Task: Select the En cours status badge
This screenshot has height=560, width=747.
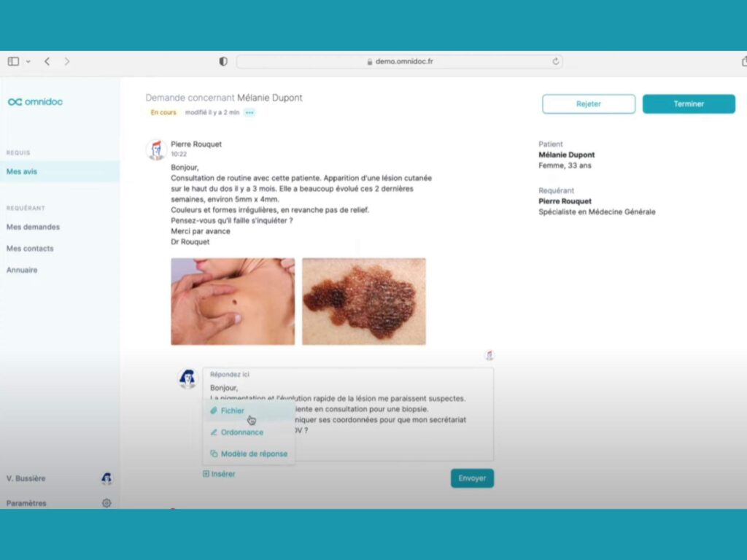Action: (x=163, y=112)
